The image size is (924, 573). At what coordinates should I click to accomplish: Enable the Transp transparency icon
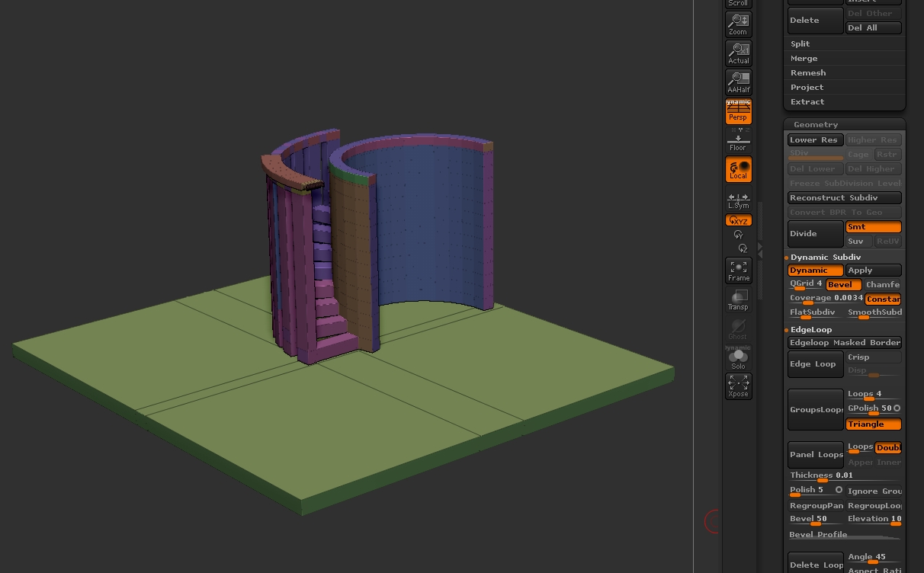tap(738, 300)
